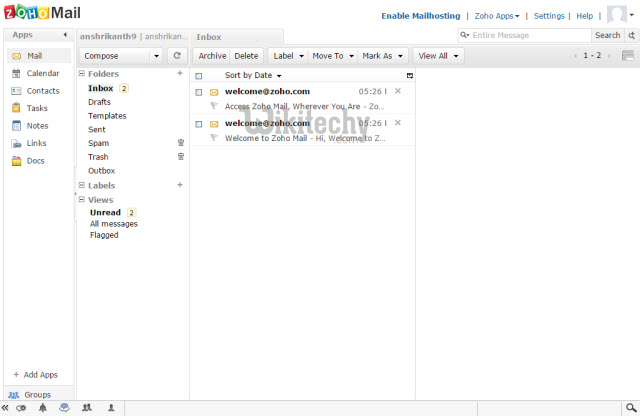Tick the select-all messages checkbox
640x416 pixels.
[199, 76]
